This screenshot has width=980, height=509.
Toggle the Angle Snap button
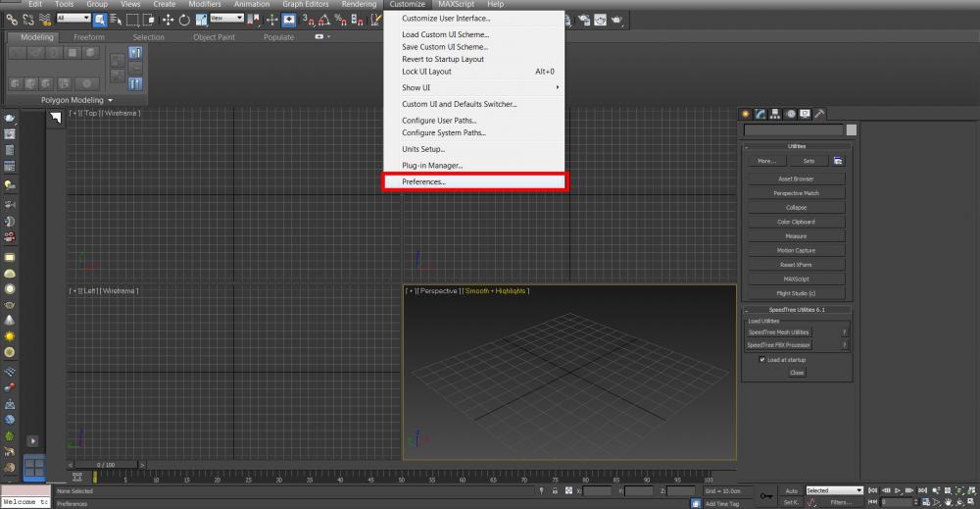pyautogui.click(x=323, y=20)
